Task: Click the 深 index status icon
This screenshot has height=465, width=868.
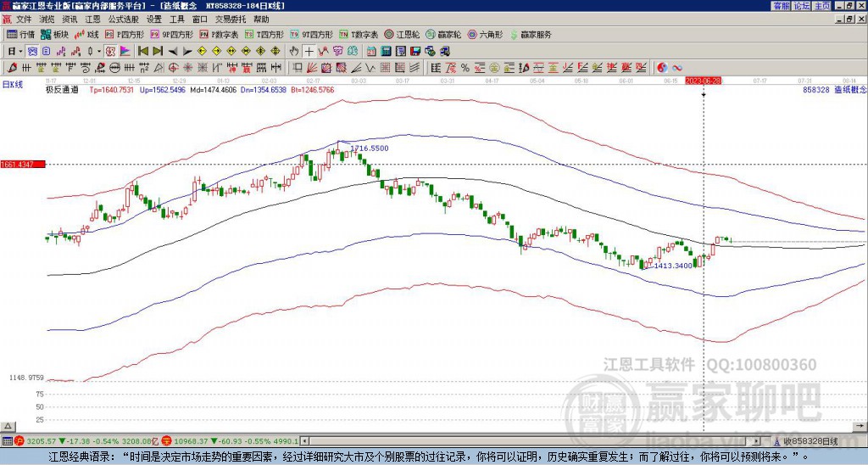Action: [x=165, y=441]
